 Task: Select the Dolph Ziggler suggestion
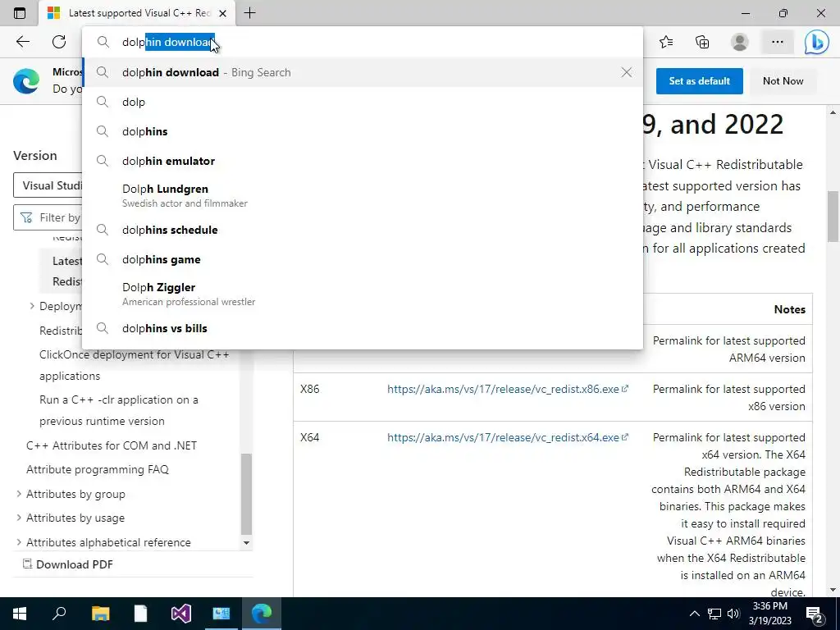coord(363,294)
